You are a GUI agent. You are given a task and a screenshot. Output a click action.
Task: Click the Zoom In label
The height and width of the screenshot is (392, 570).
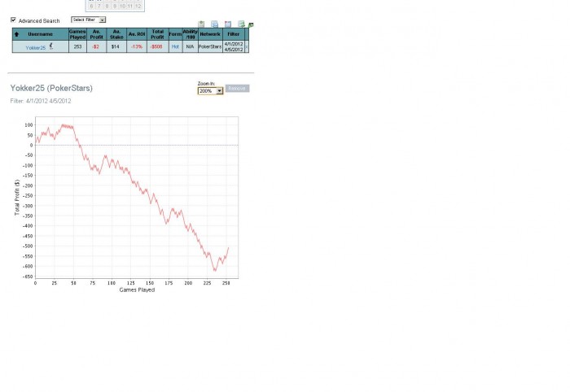point(206,84)
